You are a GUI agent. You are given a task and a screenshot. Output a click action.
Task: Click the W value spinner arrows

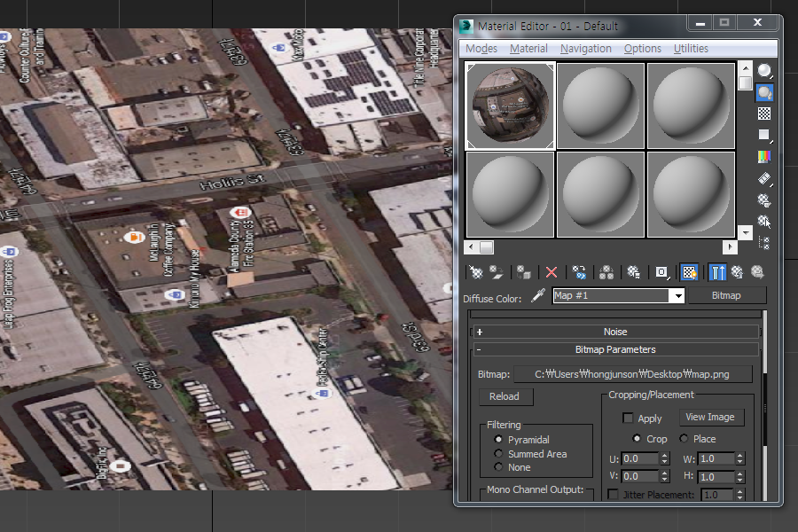pyautogui.click(x=740, y=458)
